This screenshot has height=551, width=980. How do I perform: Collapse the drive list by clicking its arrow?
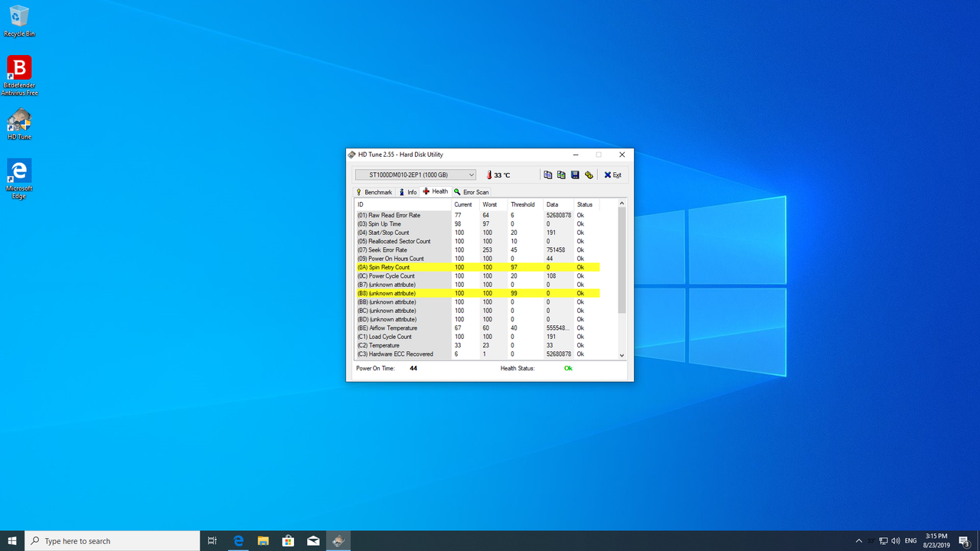tap(471, 174)
